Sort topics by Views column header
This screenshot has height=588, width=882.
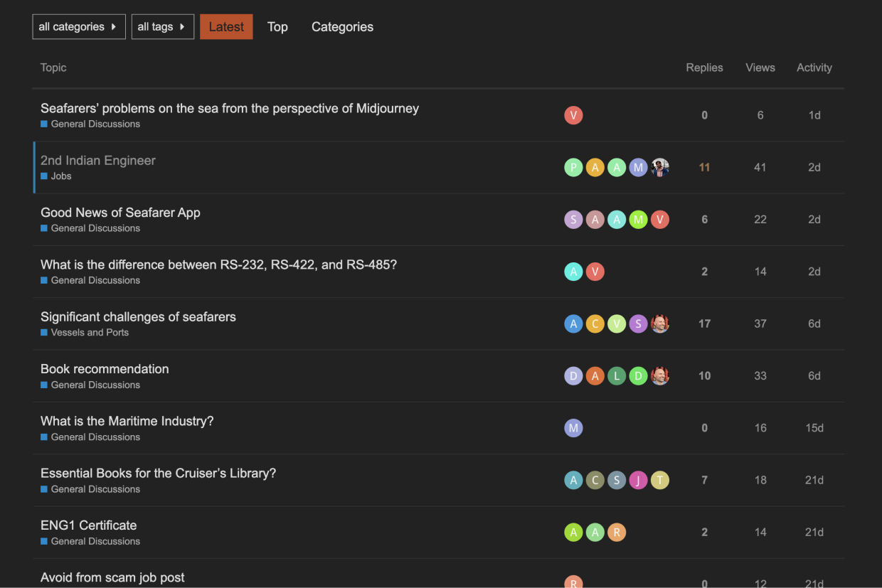tap(760, 68)
